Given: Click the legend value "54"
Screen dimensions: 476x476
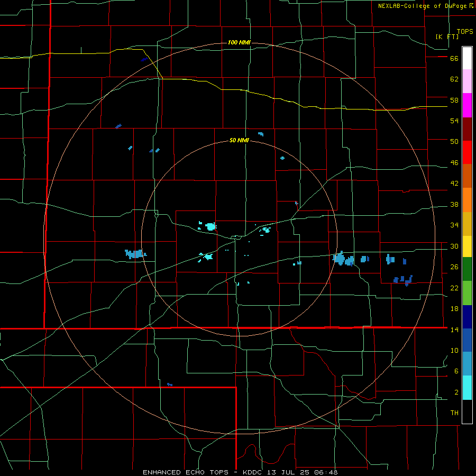Looking at the screenshot, I should click(x=454, y=121).
